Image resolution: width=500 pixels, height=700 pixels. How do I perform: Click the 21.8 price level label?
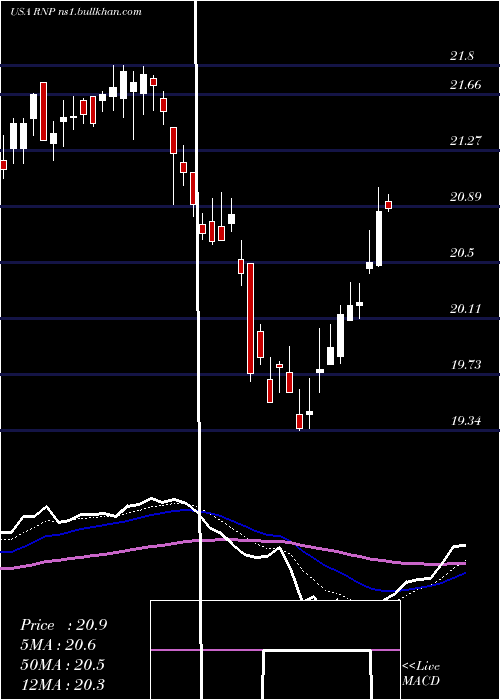click(x=462, y=56)
